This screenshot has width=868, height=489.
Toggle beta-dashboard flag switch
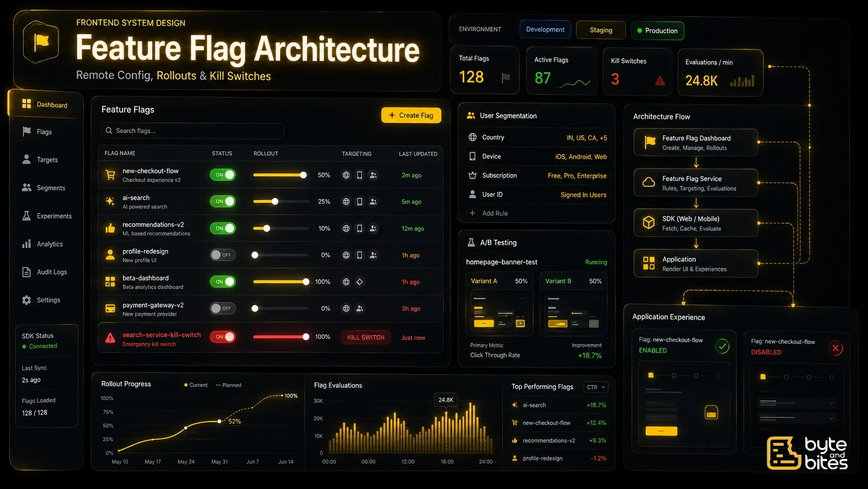click(223, 282)
